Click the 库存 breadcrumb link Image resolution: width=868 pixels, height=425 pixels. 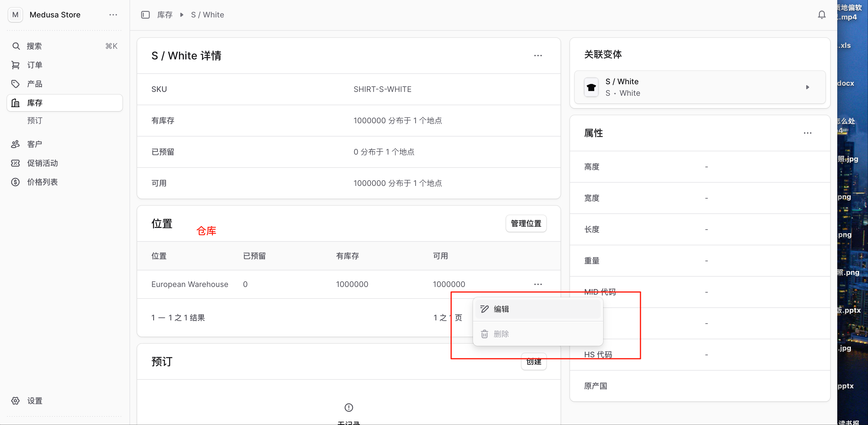pos(165,15)
